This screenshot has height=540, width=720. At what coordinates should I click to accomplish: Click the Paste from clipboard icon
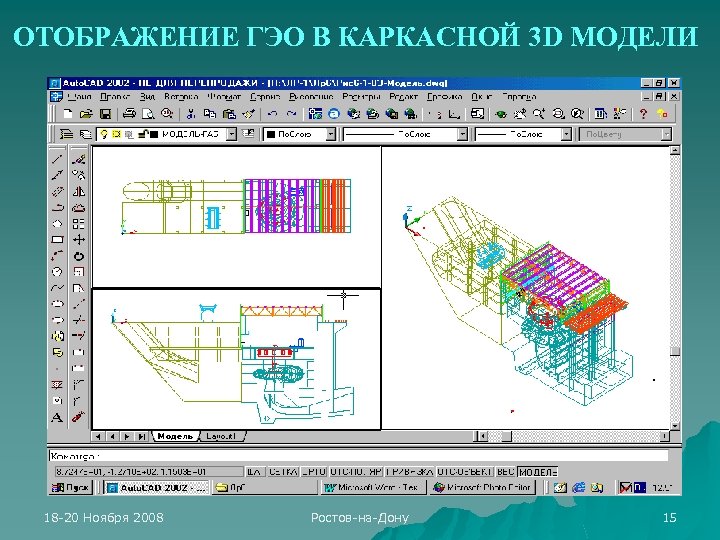tap(229, 113)
